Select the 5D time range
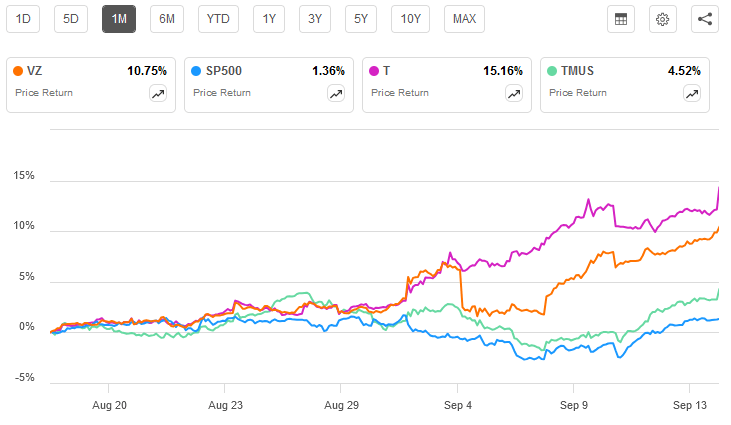731x425 pixels. [71, 19]
